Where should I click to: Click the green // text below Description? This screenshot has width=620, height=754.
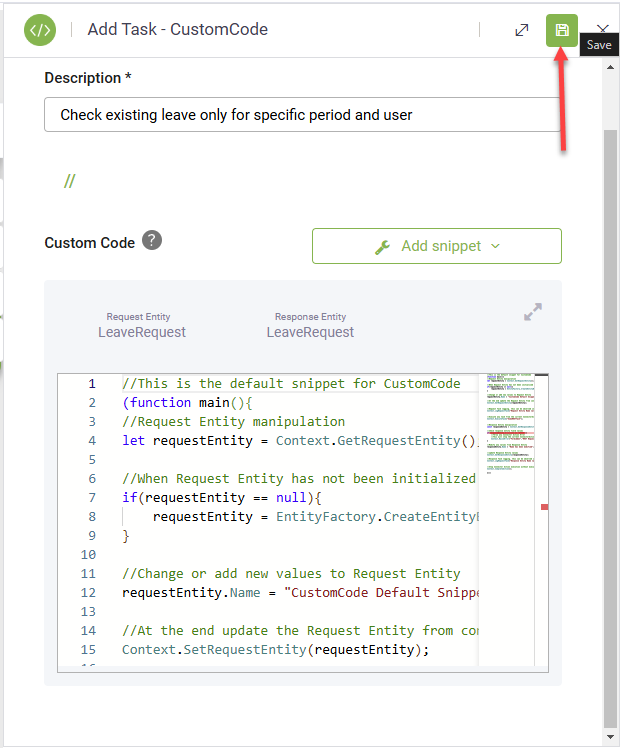pos(70,181)
